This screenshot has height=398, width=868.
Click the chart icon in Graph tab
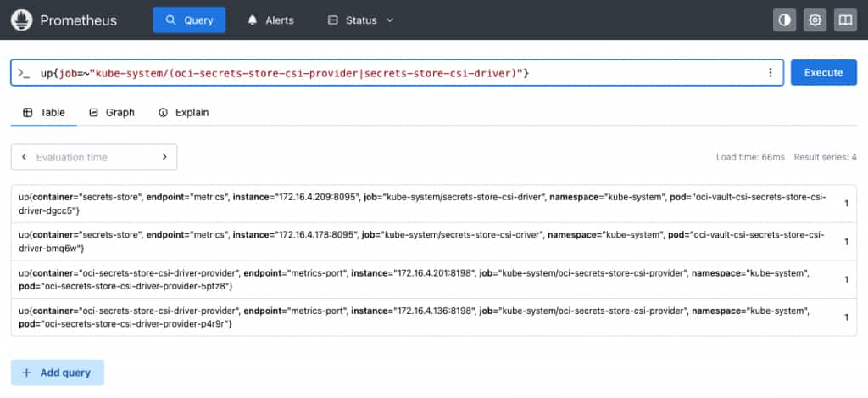point(93,113)
